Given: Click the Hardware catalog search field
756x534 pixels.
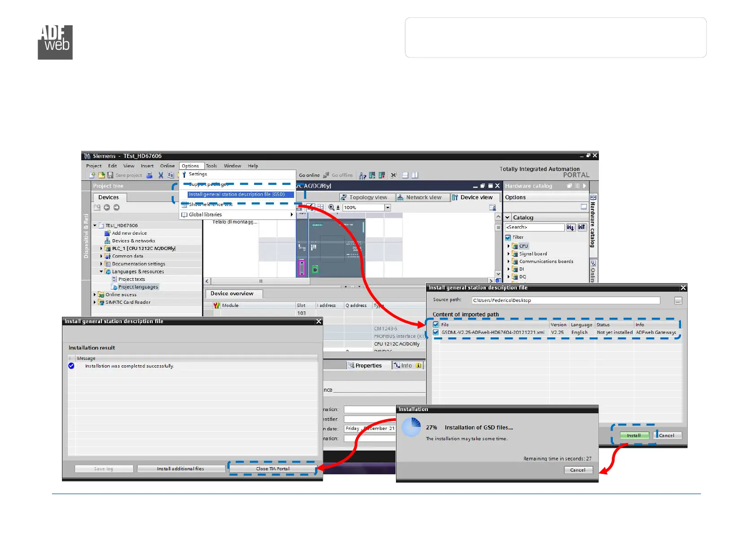Looking at the screenshot, I should (535, 228).
